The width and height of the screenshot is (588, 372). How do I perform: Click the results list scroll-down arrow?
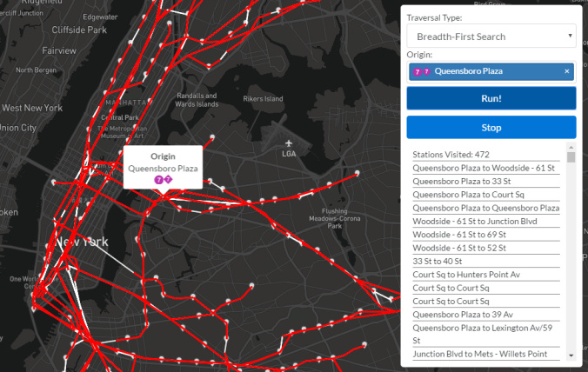pos(571,355)
